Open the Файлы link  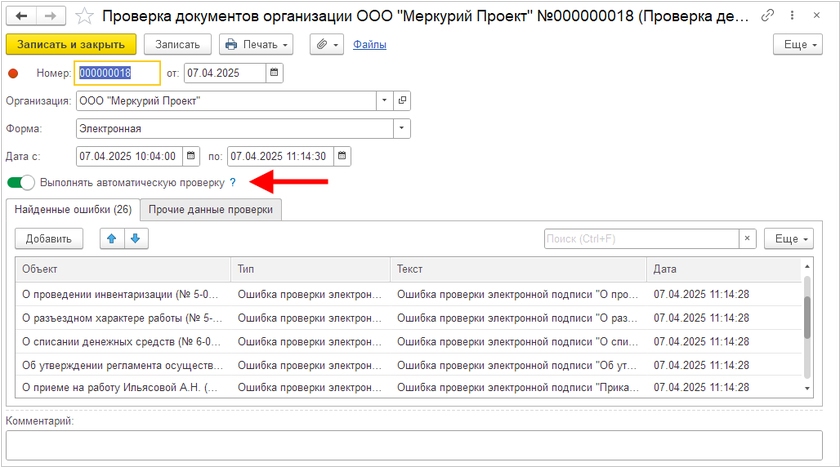(x=370, y=44)
